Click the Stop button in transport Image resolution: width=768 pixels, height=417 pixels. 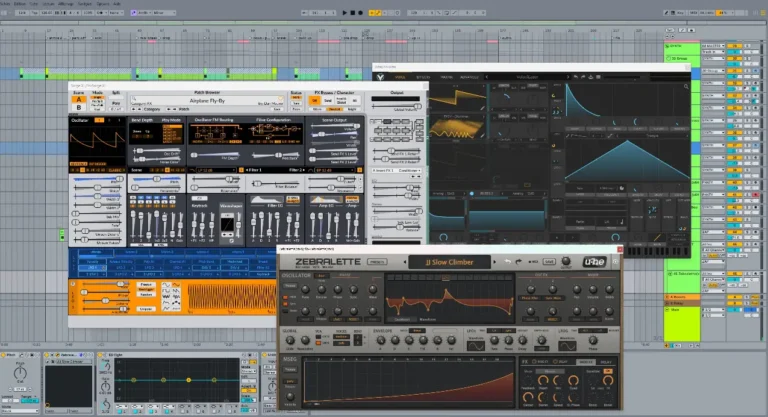coord(352,13)
